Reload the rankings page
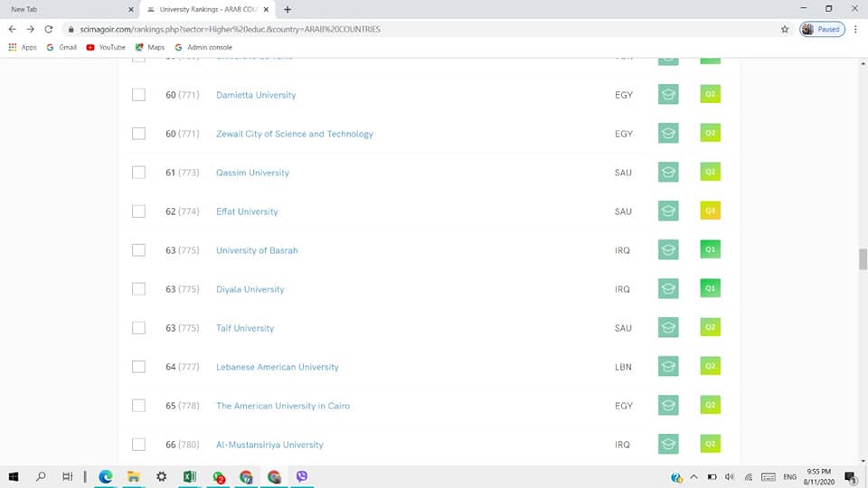This screenshot has width=868, height=488. [x=49, y=29]
